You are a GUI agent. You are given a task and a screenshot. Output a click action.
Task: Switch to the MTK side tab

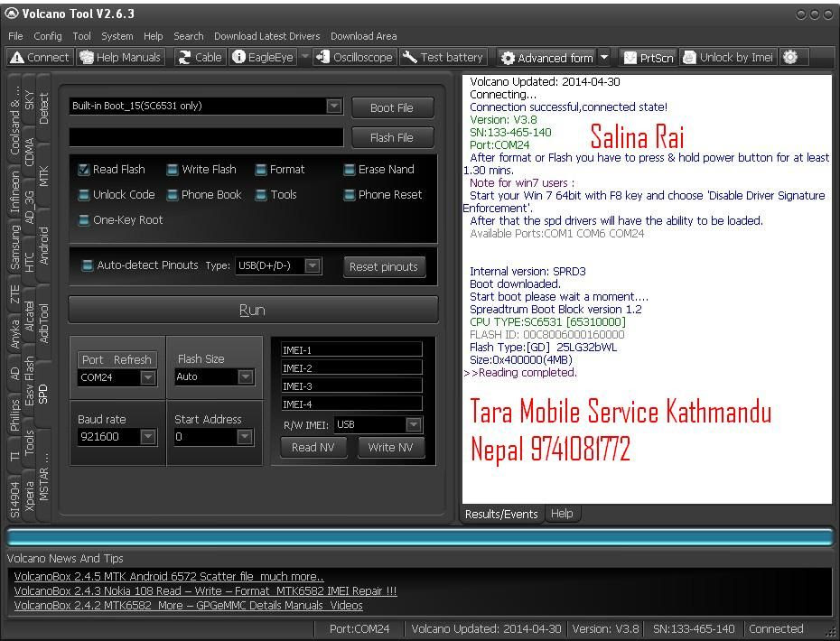tap(44, 176)
